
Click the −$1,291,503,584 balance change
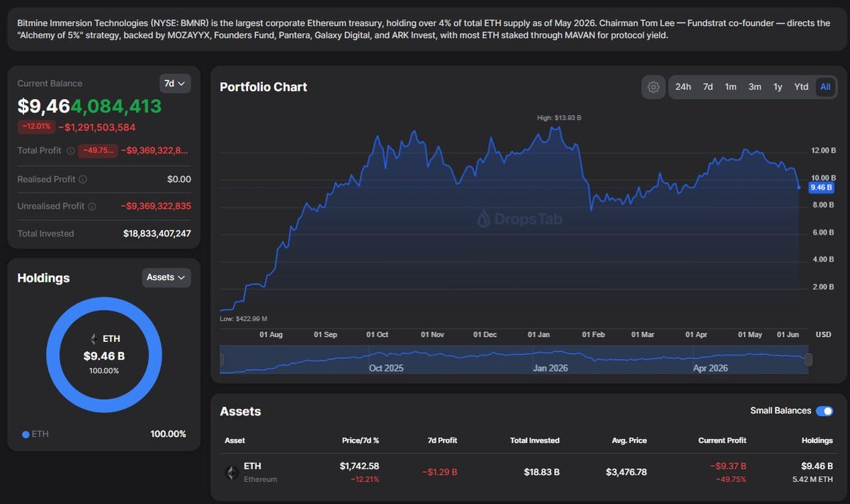[97, 127]
